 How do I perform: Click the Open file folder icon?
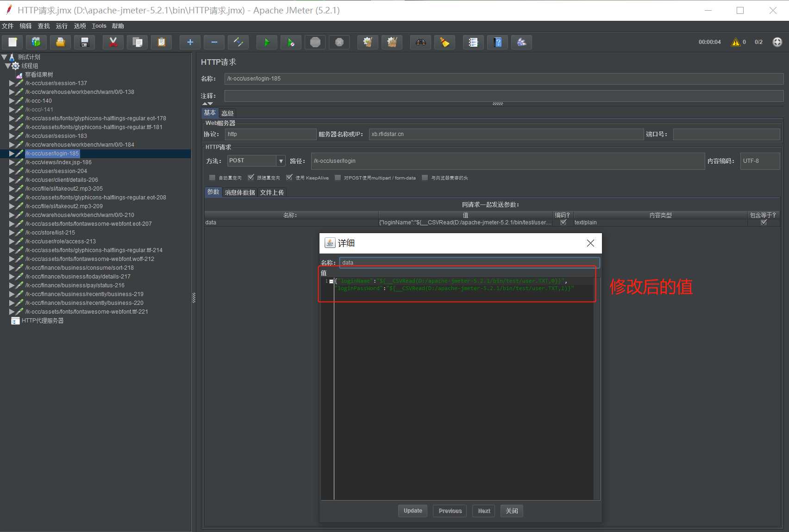point(60,42)
